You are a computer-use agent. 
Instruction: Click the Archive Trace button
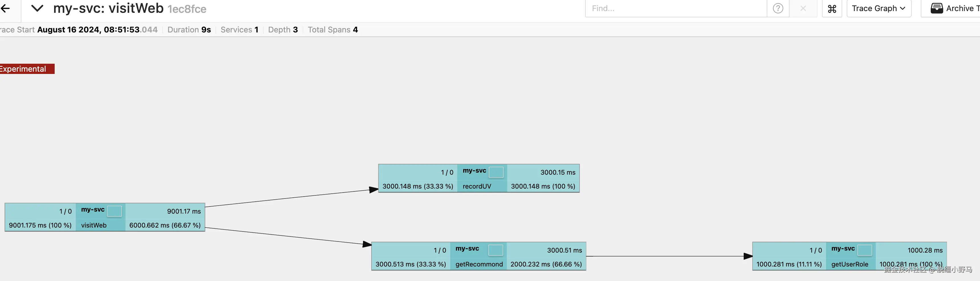click(x=954, y=8)
